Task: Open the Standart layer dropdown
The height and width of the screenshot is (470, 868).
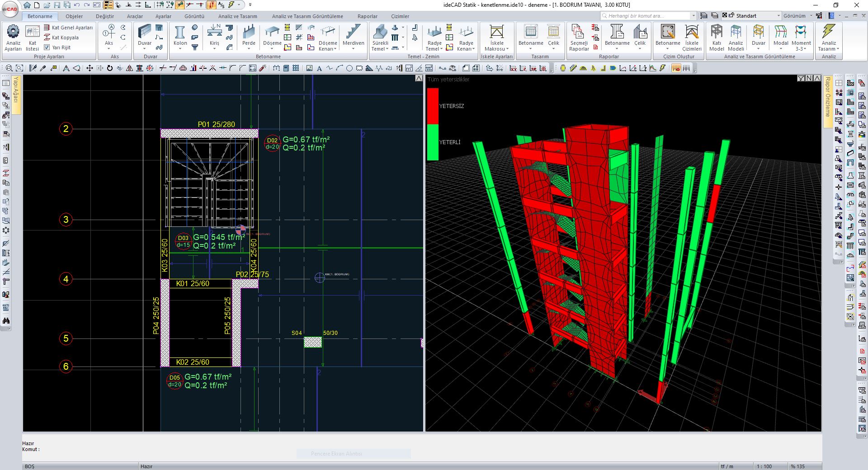Action: (x=778, y=15)
